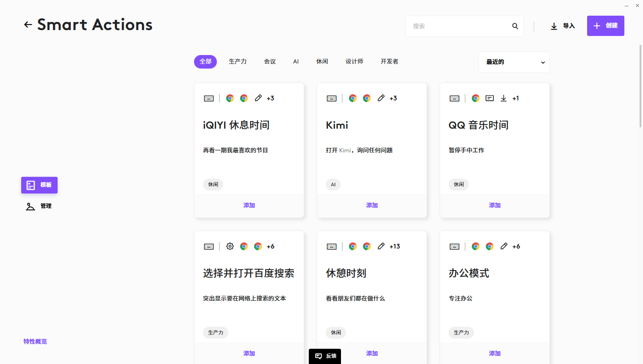Image resolution: width=643 pixels, height=364 pixels.
Task: Switch to the 休闲 filter tab
Action: tap(322, 62)
